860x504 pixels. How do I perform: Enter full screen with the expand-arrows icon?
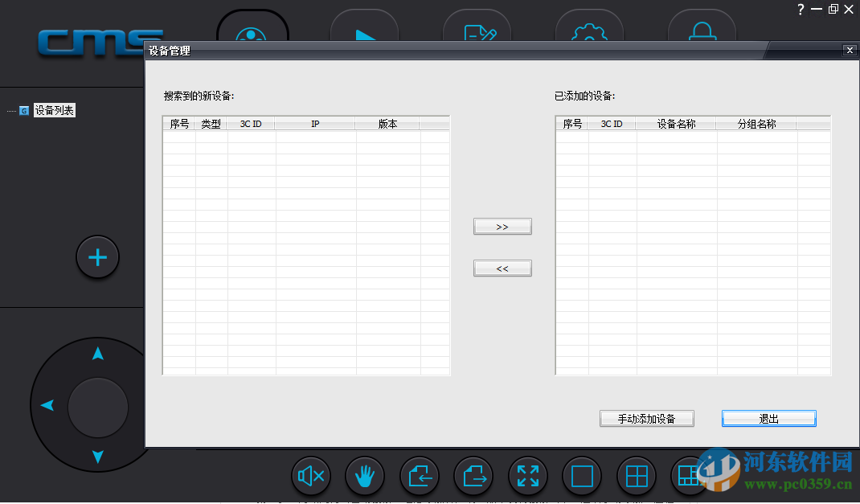(x=528, y=476)
